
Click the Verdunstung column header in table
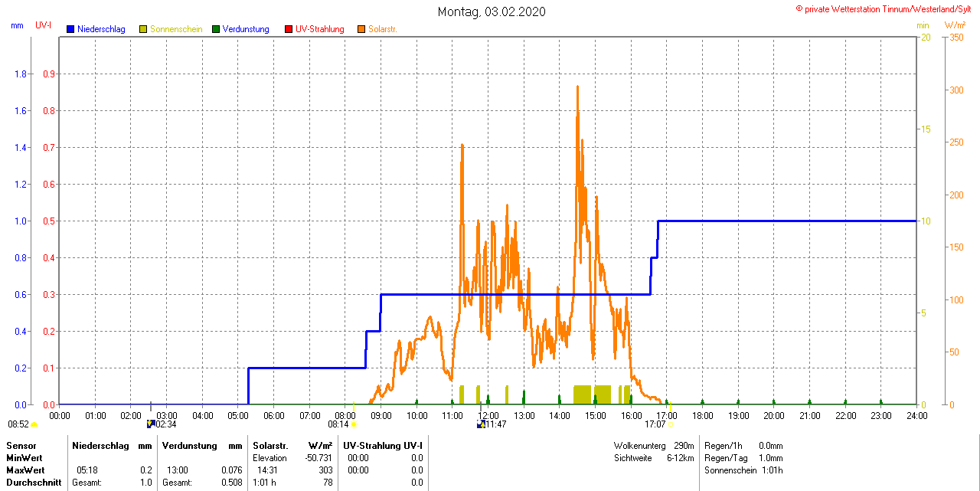click(x=190, y=445)
